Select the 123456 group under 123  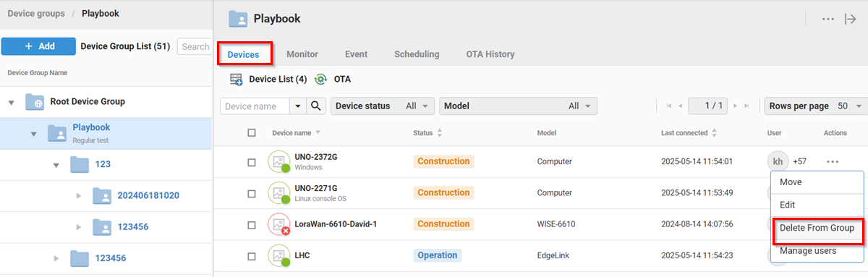click(x=134, y=227)
